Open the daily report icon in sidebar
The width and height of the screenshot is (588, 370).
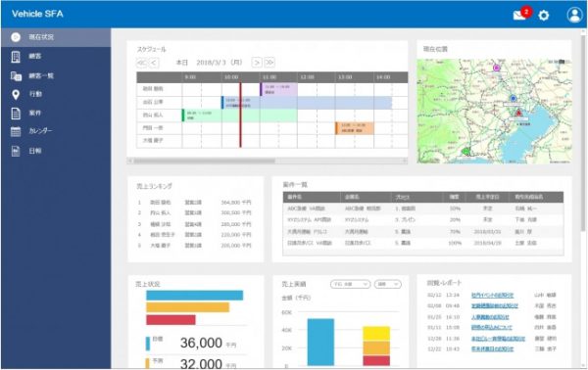pyautogui.click(x=16, y=151)
